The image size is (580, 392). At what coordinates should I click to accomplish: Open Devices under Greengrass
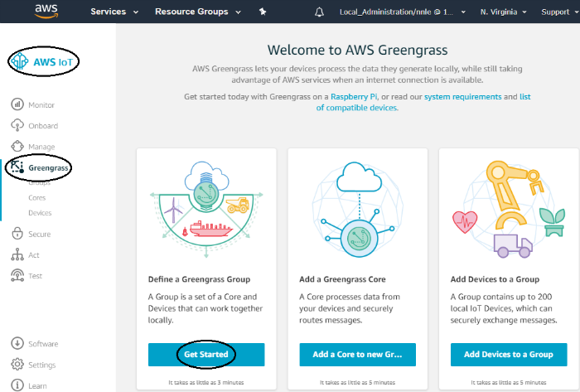[40, 213]
